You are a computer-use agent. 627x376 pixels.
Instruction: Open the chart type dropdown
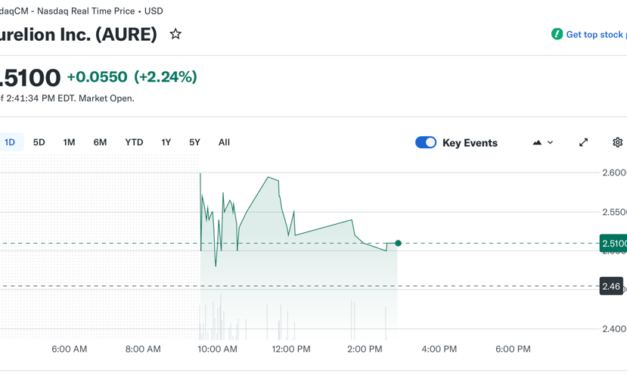[543, 142]
